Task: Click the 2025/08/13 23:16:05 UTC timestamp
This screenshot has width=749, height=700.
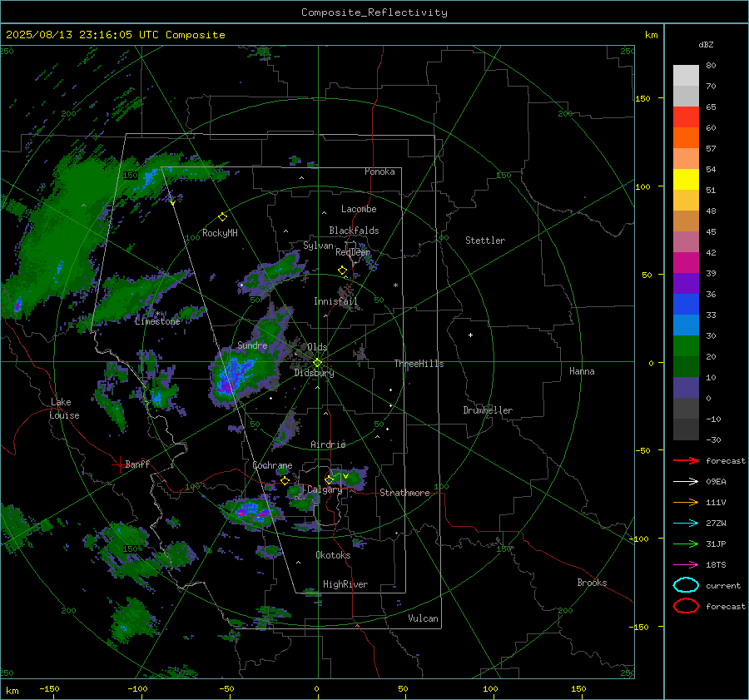Action: (116, 35)
